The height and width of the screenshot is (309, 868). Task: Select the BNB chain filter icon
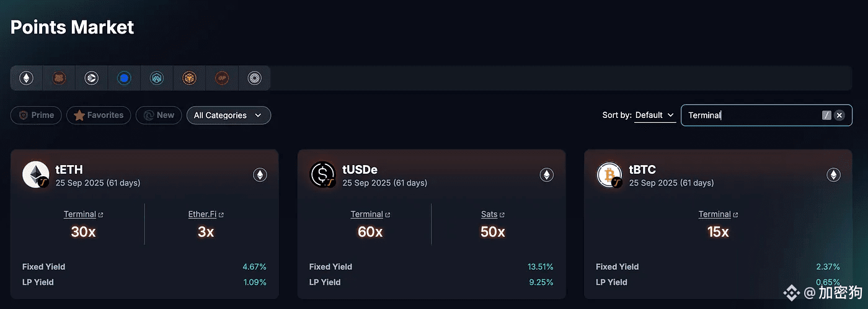tap(189, 78)
